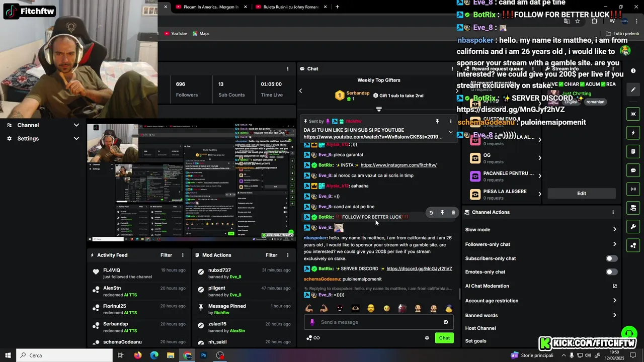The image size is (644, 362).
Task: Open pinned YouTube video link
Action: click(373, 137)
